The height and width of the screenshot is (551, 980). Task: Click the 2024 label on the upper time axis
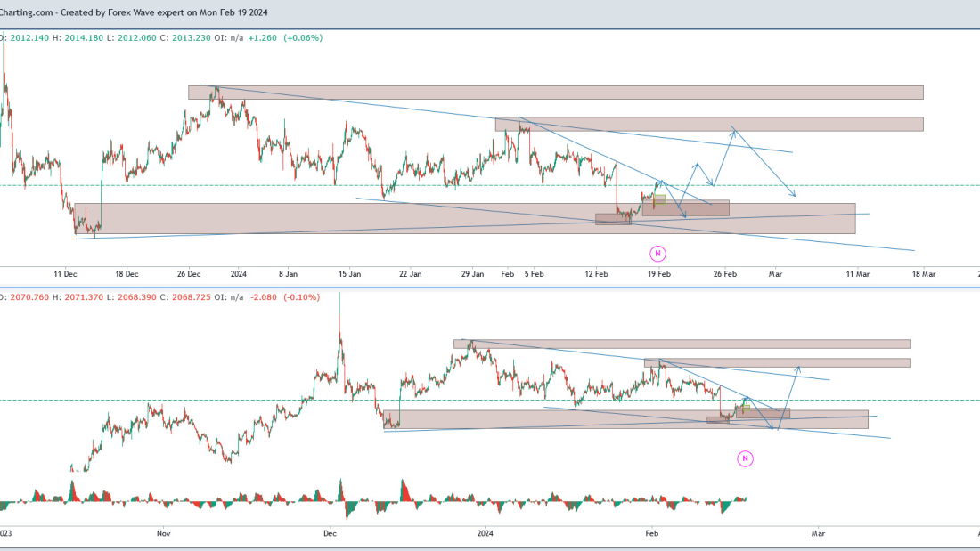pyautogui.click(x=239, y=274)
